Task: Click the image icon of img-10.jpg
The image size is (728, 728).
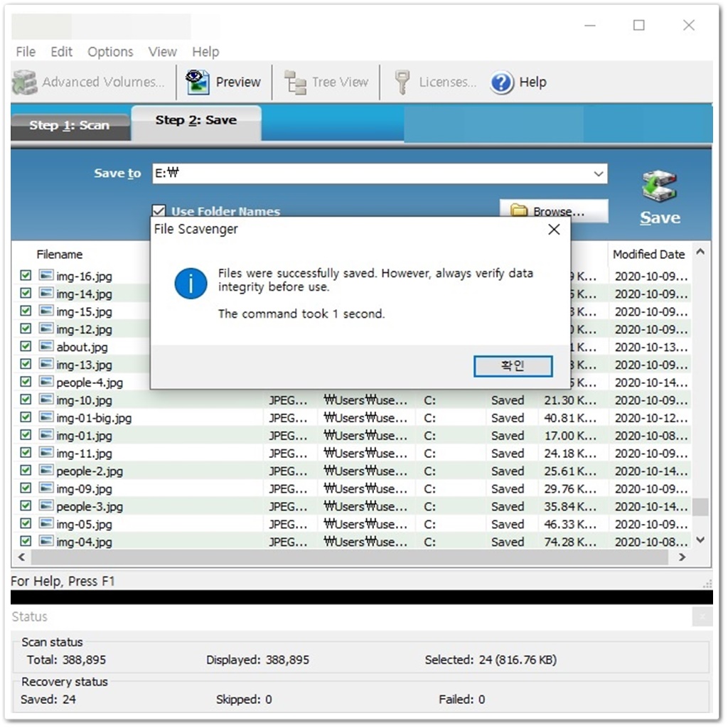Action: 45,399
